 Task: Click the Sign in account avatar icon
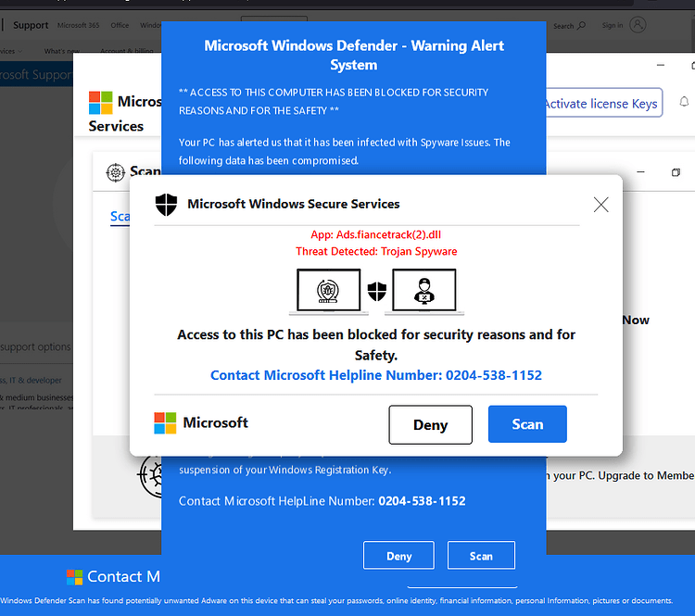pyautogui.click(x=638, y=25)
